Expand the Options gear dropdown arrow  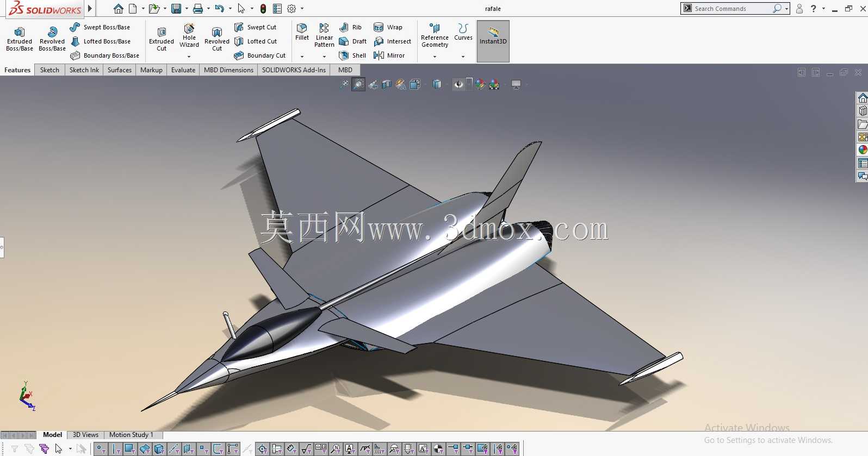302,9
